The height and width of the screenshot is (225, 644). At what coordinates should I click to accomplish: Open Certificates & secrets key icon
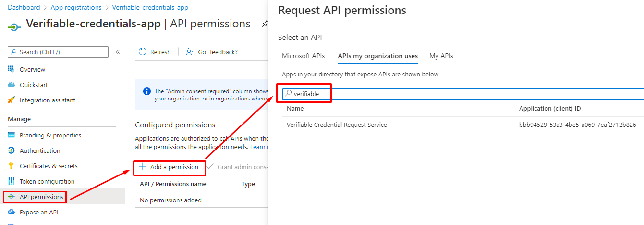pos(12,166)
